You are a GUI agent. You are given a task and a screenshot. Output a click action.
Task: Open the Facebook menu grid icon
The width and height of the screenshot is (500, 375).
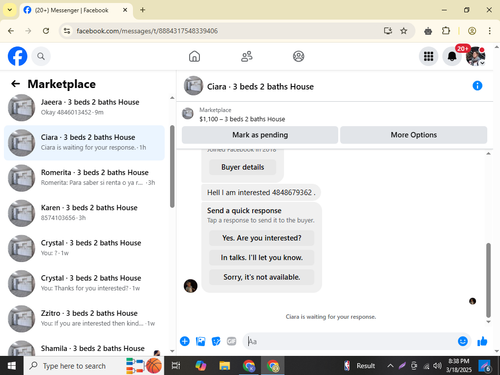[428, 56]
